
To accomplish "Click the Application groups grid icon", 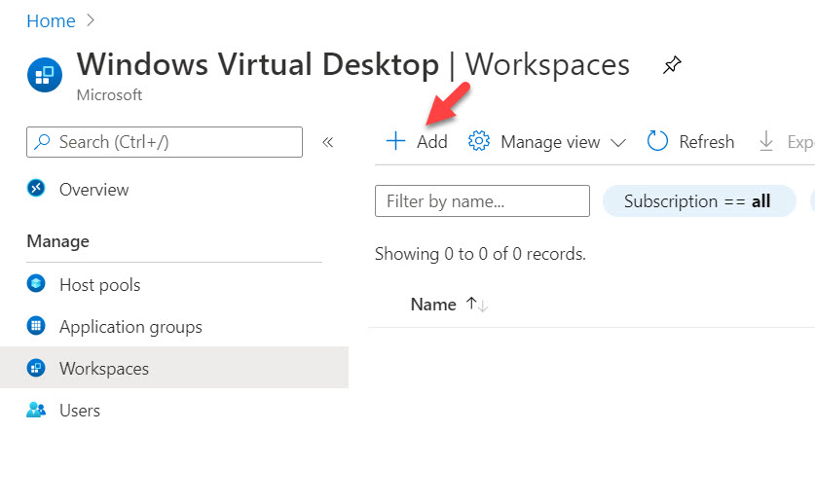I will coord(36,326).
